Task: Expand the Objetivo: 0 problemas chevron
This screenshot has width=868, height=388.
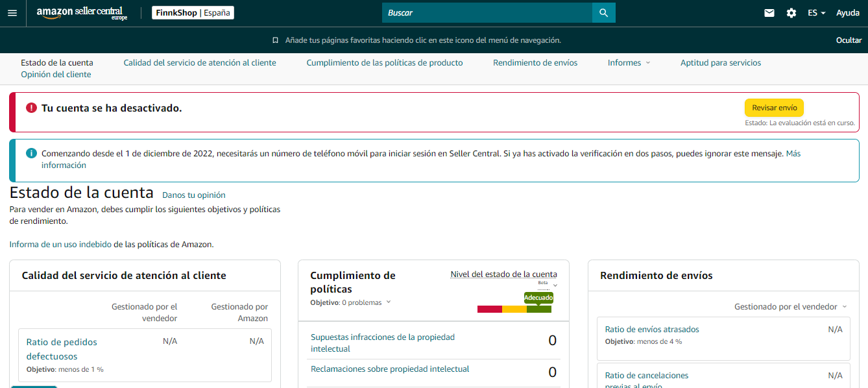Action: click(x=389, y=302)
